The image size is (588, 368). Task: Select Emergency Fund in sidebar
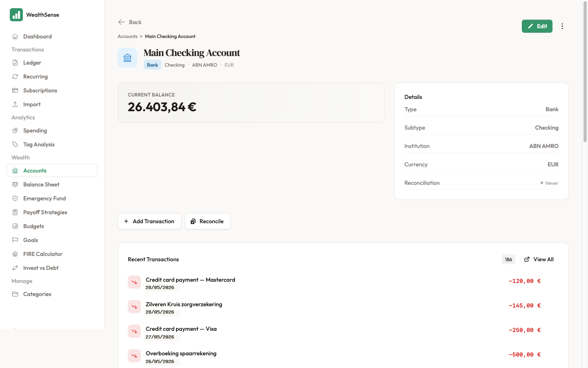pos(52,198)
